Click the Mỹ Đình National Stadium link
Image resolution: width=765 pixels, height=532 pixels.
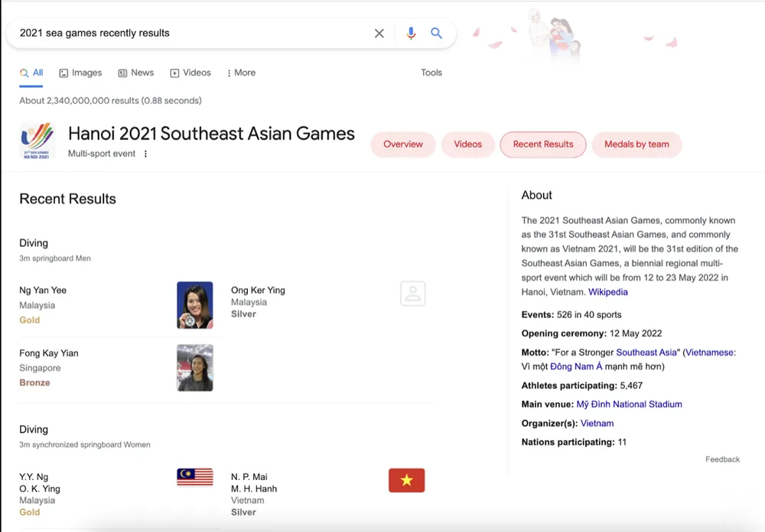630,404
